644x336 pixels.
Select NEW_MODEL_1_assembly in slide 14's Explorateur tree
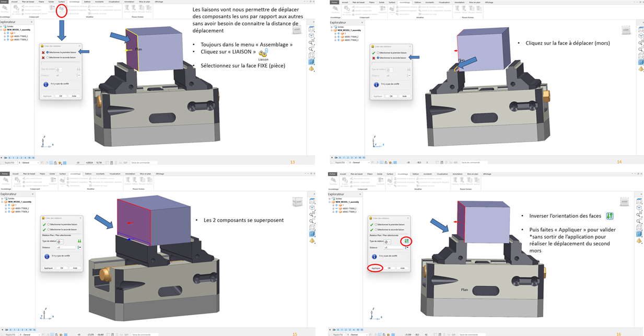[x=348, y=30]
